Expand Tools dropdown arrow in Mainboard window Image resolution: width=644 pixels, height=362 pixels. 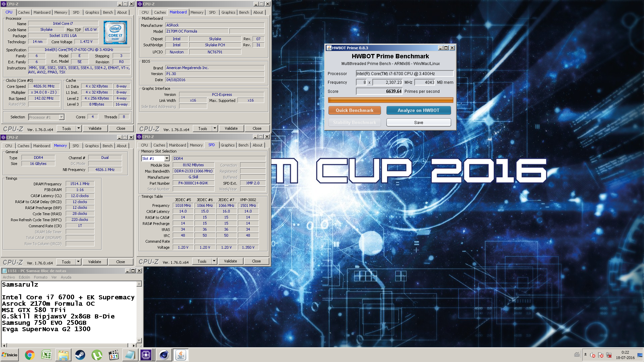215,128
